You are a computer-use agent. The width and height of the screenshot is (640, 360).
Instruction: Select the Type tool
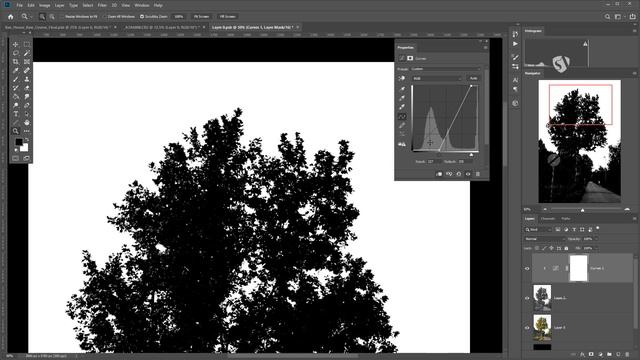(x=16, y=114)
